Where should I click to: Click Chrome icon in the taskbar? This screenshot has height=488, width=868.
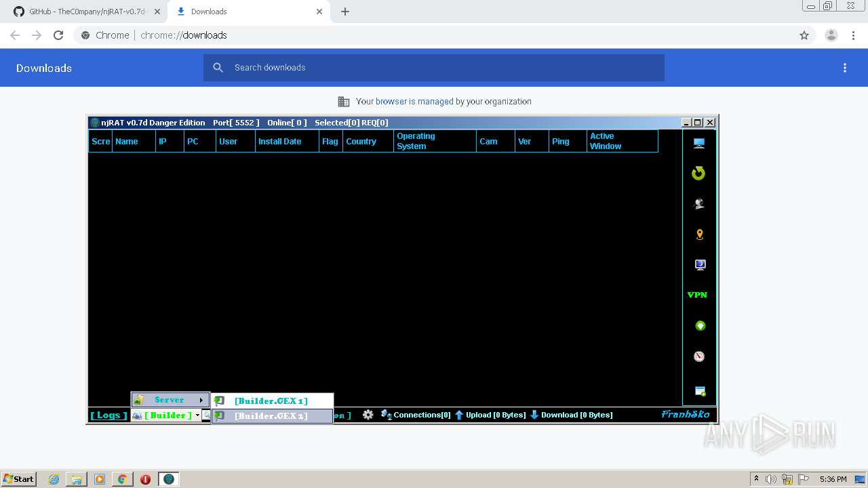123,479
